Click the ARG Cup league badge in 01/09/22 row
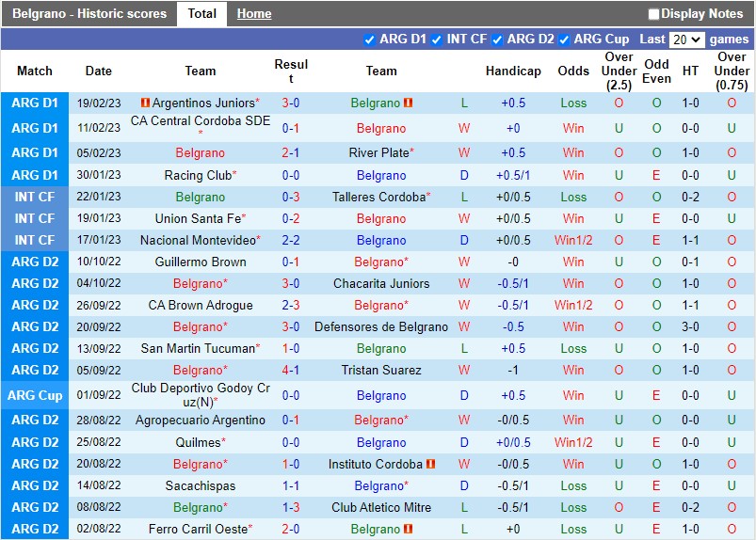Screen dimensions: 756x540 tap(35, 395)
